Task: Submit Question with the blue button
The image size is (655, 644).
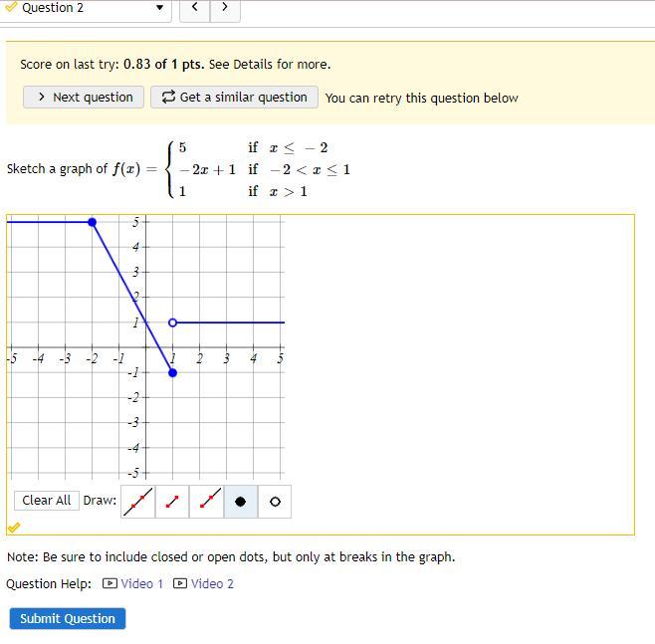Action: coord(68,618)
